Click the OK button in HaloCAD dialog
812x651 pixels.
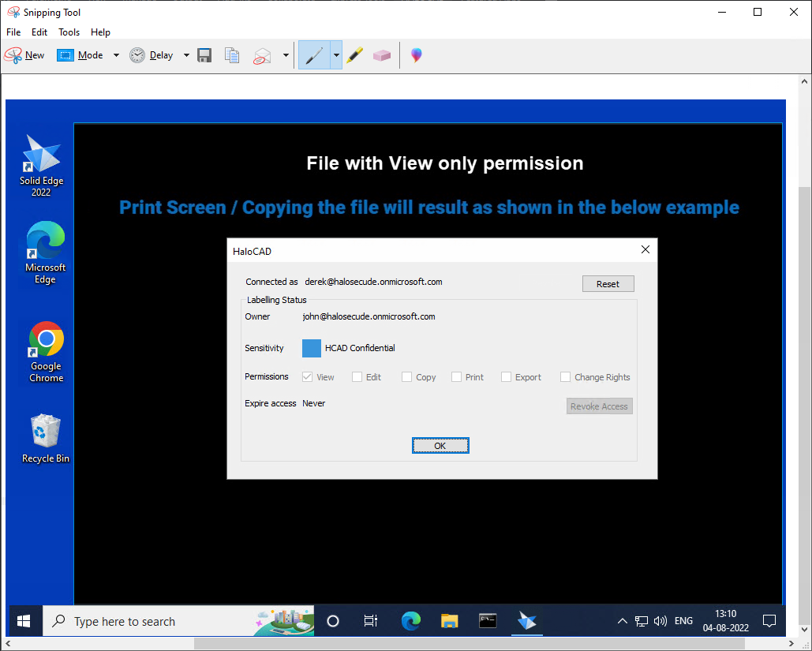440,446
